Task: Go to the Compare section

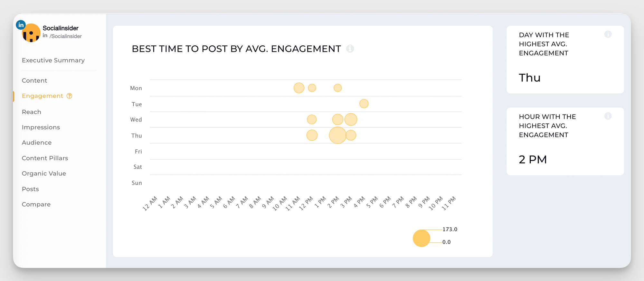Action: click(36, 204)
